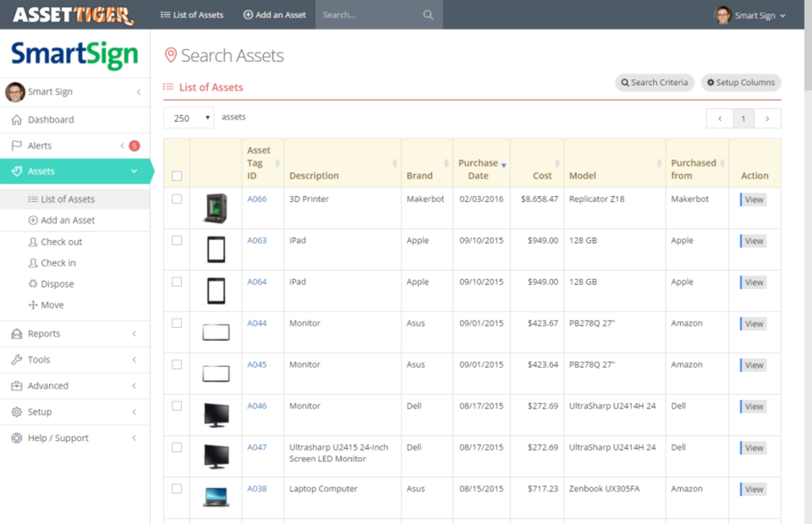The height and width of the screenshot is (524, 812).
Task: Open the Alerts flag in the sidebar
Action: pos(16,145)
